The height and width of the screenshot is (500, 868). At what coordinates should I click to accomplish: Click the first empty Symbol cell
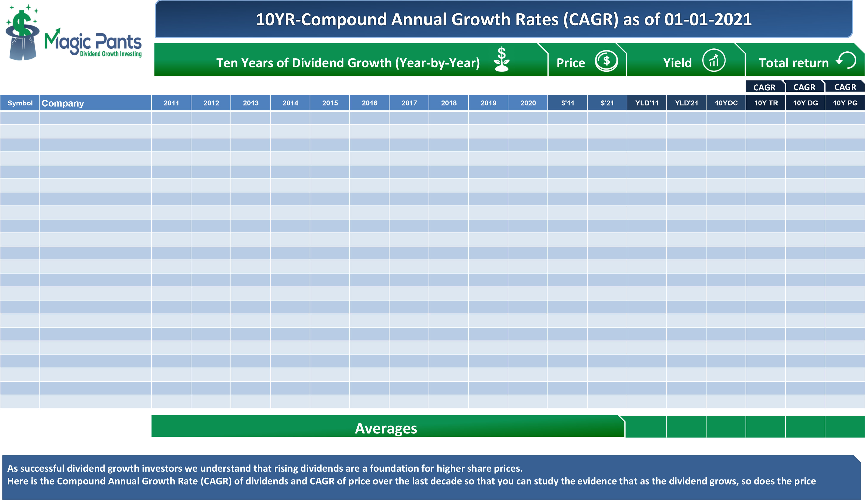click(x=20, y=118)
